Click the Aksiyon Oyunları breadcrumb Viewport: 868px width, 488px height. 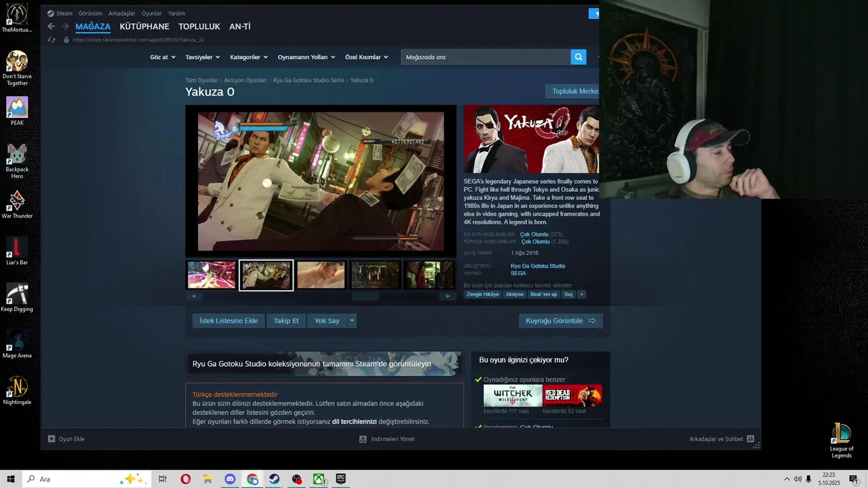[245, 80]
